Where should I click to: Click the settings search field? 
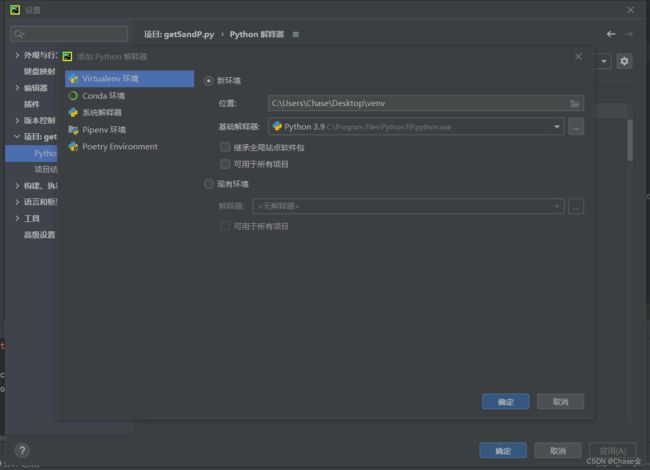pos(69,34)
